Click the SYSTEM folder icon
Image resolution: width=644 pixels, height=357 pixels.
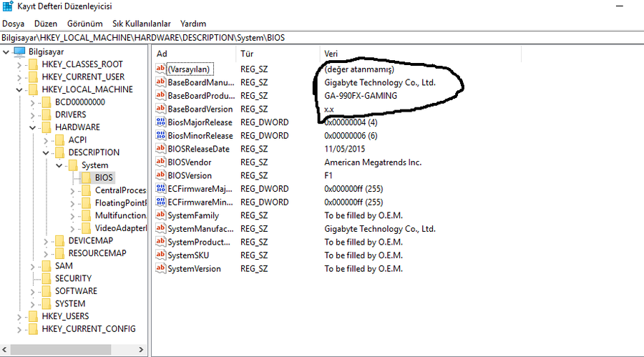coord(46,303)
